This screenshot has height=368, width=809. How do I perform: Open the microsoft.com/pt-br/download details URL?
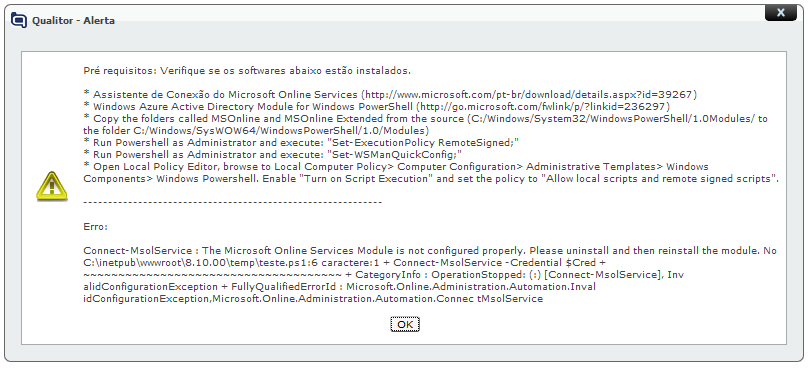tap(529, 94)
